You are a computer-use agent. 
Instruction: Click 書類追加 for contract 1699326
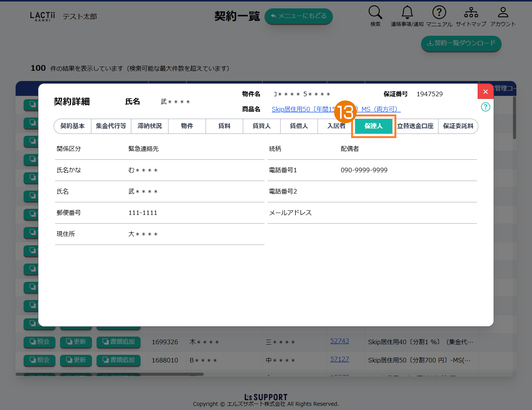tap(119, 342)
